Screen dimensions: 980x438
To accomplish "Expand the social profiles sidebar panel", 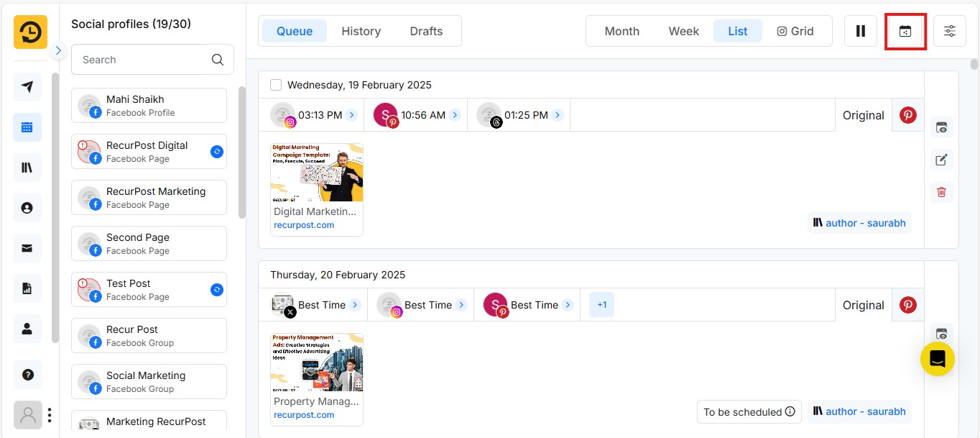I will [x=58, y=50].
